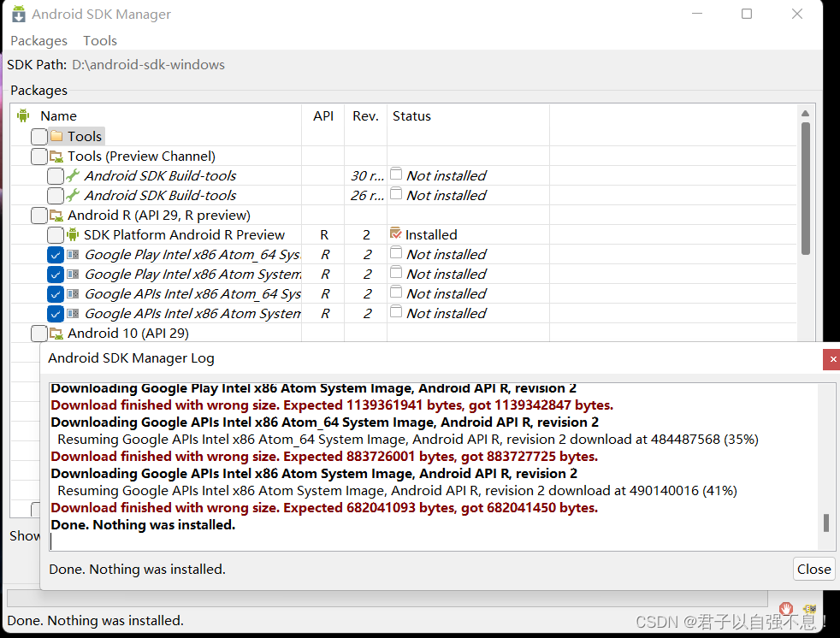Image resolution: width=840 pixels, height=638 pixels.
Task: Uncheck Google APIs Intel x86 Atom System checkbox
Action: (x=56, y=314)
